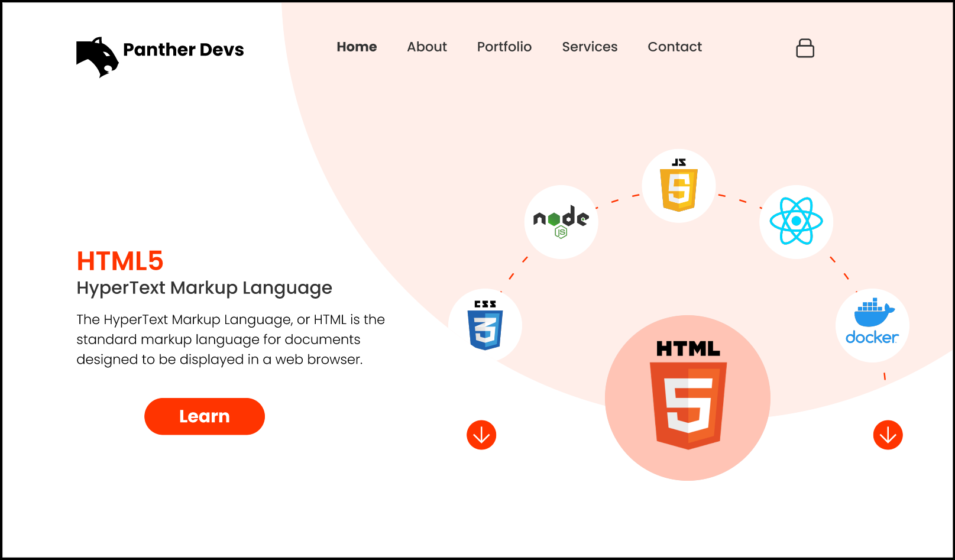The width and height of the screenshot is (955, 560).
Task: Click the HTML description paragraph
Action: click(230, 339)
